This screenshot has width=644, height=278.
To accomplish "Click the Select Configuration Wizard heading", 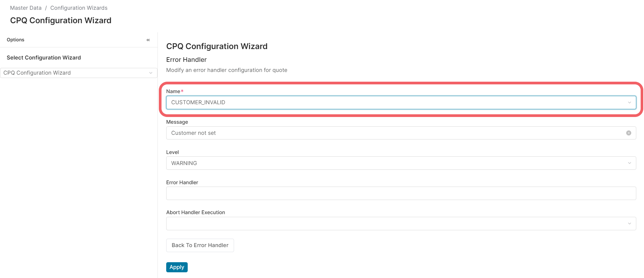I will pos(44,57).
